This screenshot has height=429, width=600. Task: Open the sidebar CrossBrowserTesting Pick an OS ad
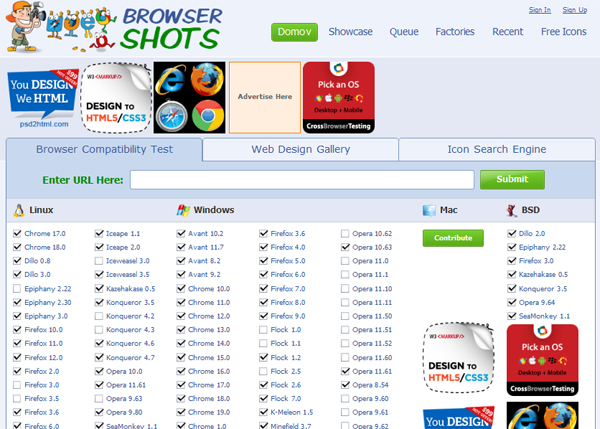[x=542, y=359]
